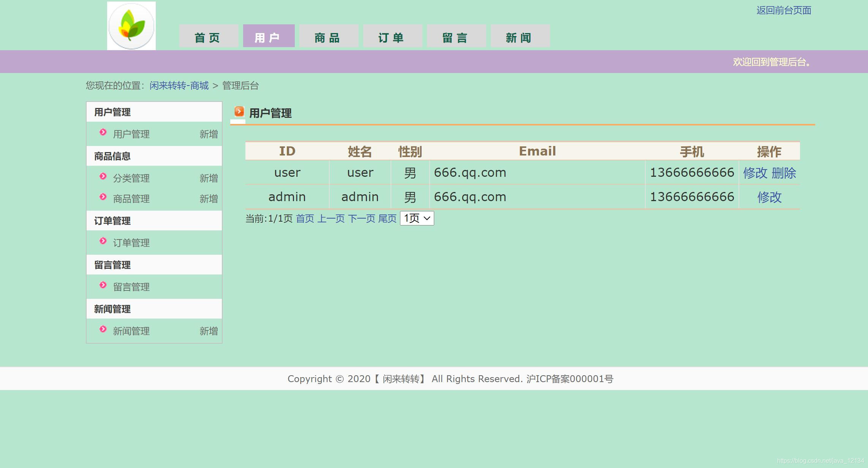Jump to 尾页 in pagination
This screenshot has width=868, height=468.
coord(387,219)
